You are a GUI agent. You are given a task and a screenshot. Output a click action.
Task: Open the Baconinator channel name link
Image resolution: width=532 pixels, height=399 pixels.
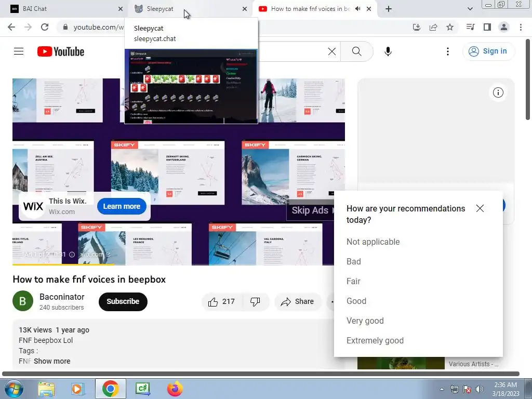point(62,297)
